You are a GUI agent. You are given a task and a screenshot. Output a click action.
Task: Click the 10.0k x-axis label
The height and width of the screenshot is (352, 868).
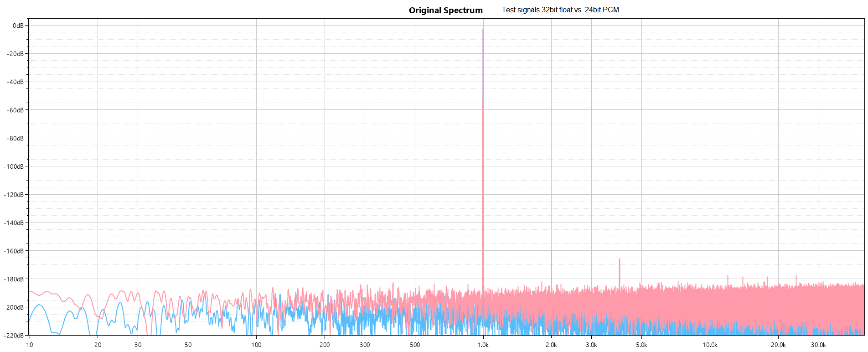710,345
